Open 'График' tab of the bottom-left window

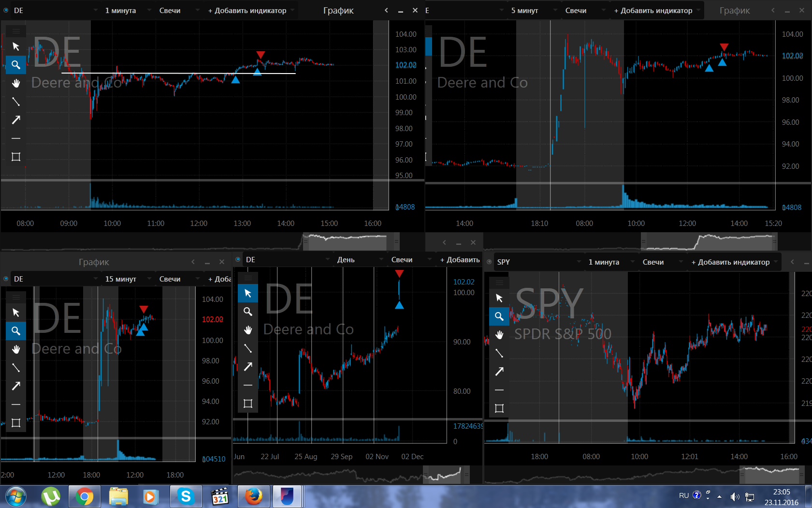point(94,262)
